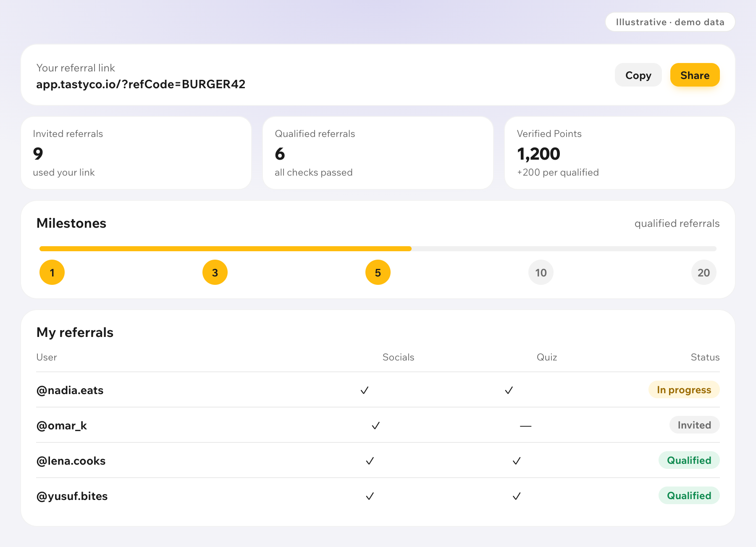Select milestone marker 5
The width and height of the screenshot is (756, 547).
coord(378,272)
